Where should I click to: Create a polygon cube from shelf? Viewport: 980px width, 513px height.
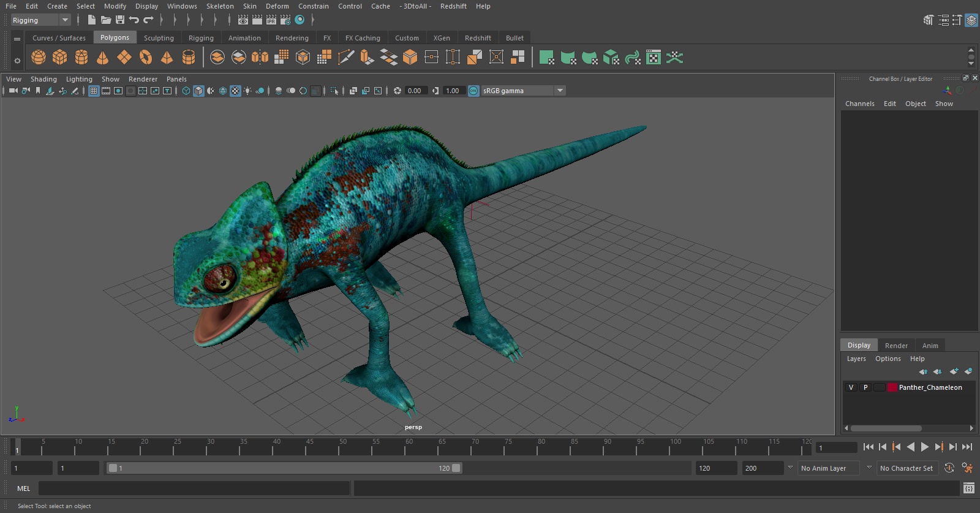coord(60,58)
